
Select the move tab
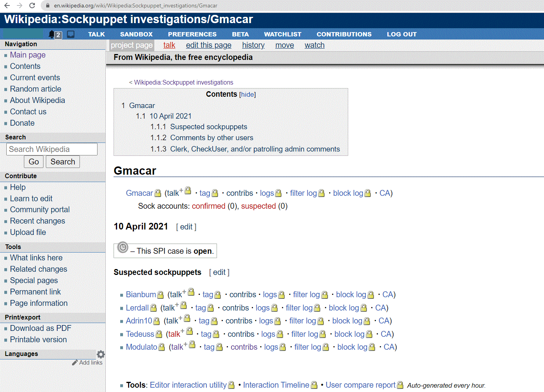(x=285, y=45)
